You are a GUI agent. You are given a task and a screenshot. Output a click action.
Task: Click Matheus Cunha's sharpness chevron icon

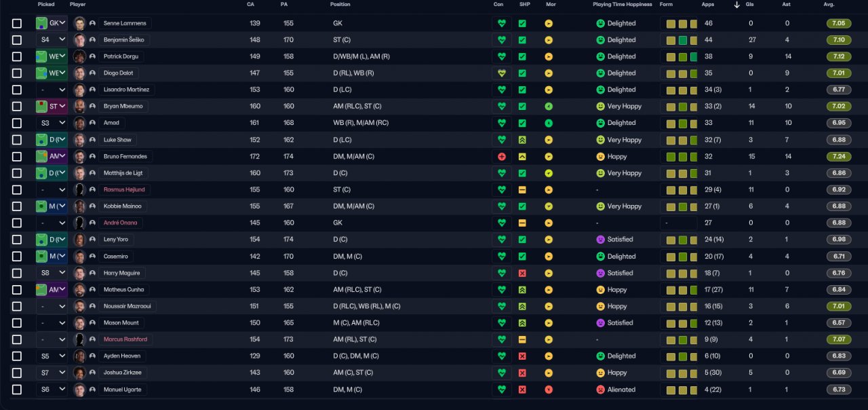522,290
